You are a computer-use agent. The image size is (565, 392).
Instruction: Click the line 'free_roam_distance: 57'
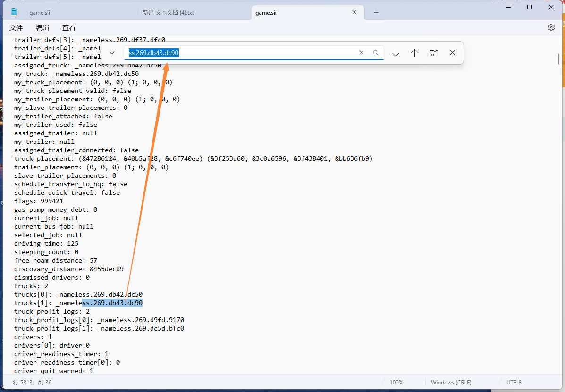pyautogui.click(x=56, y=260)
